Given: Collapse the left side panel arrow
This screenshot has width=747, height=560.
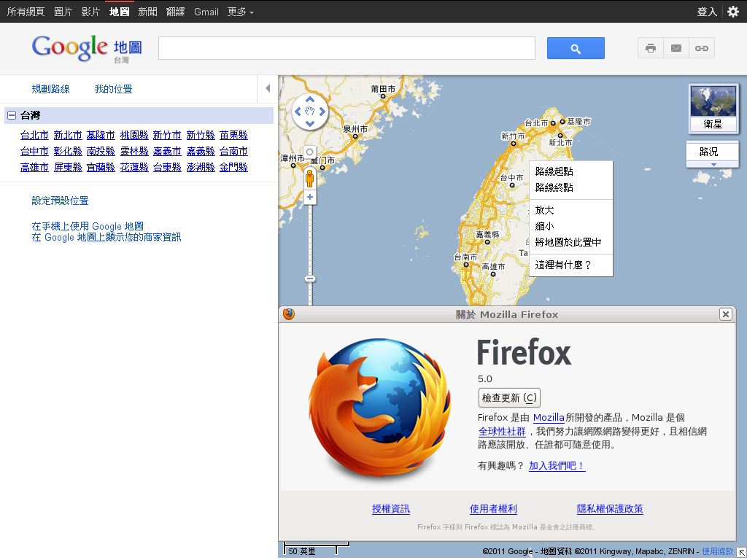Looking at the screenshot, I should (x=268, y=88).
